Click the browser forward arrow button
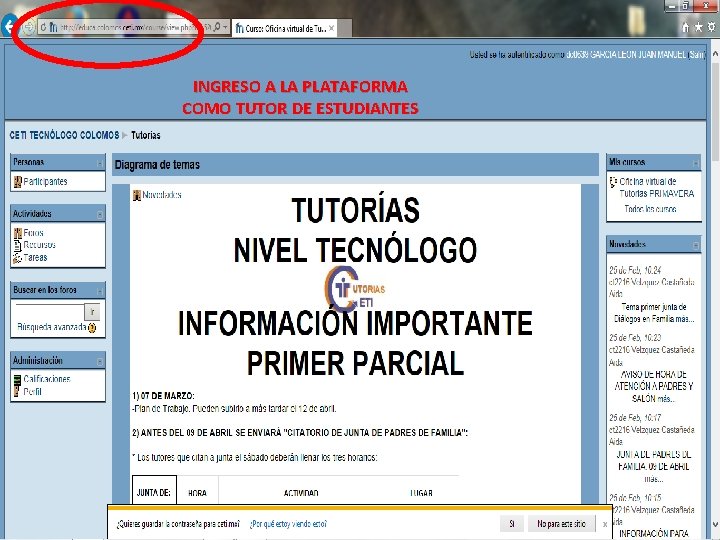 [28, 28]
